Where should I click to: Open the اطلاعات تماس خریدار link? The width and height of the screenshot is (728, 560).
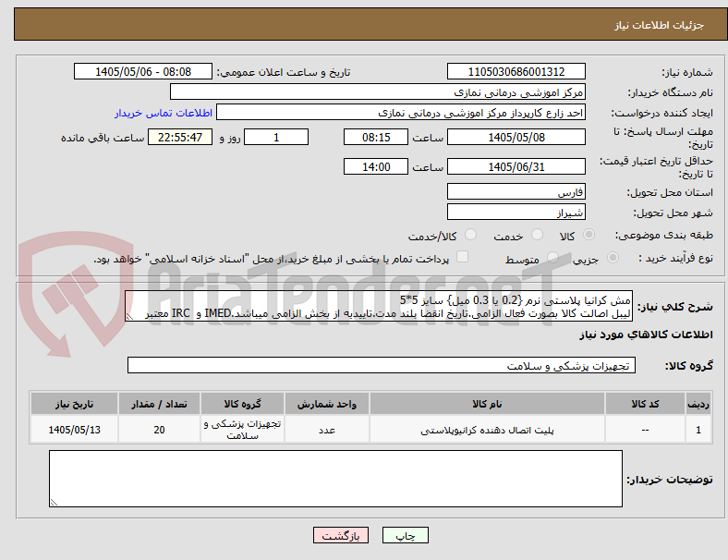click(164, 113)
